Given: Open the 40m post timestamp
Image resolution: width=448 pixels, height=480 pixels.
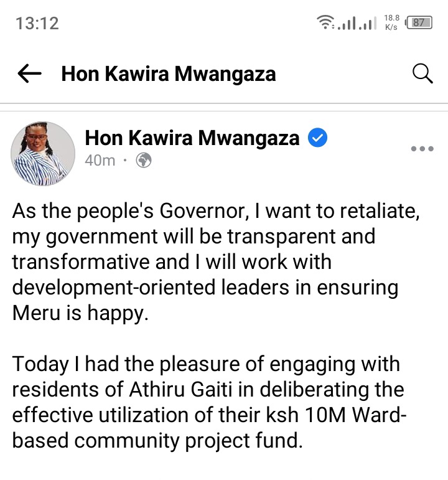Looking at the screenshot, I should tap(100, 160).
